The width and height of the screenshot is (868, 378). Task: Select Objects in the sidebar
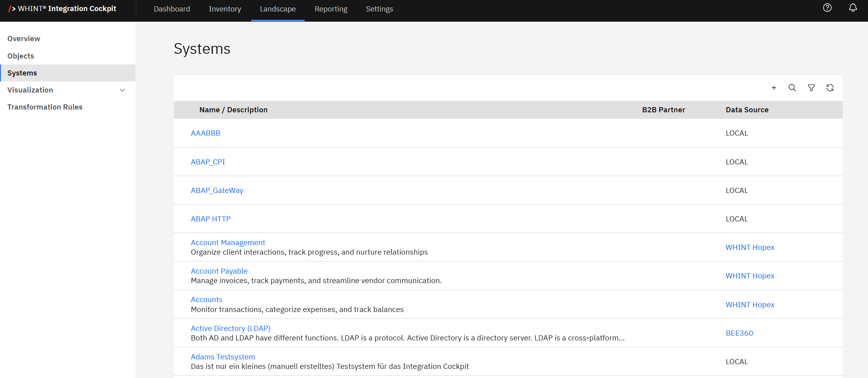[x=21, y=56]
